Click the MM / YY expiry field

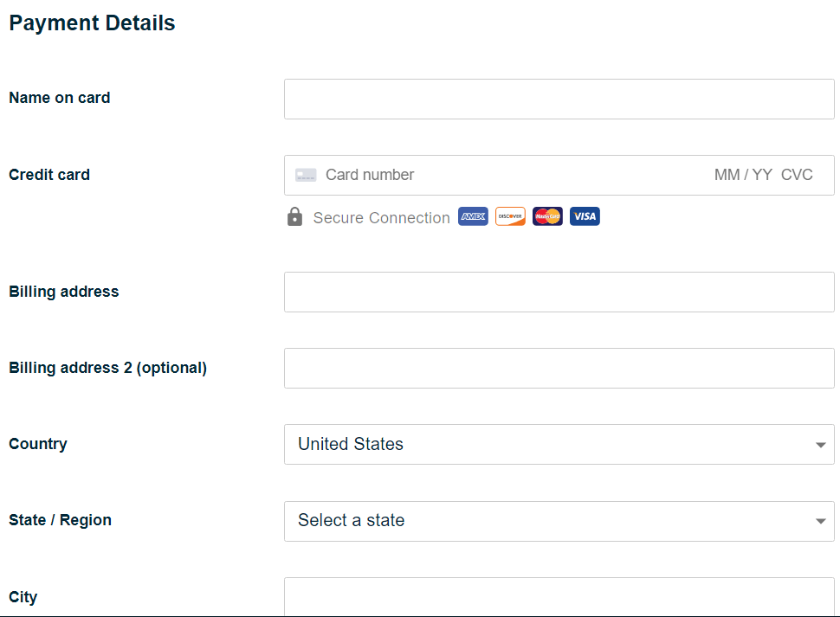(x=742, y=175)
